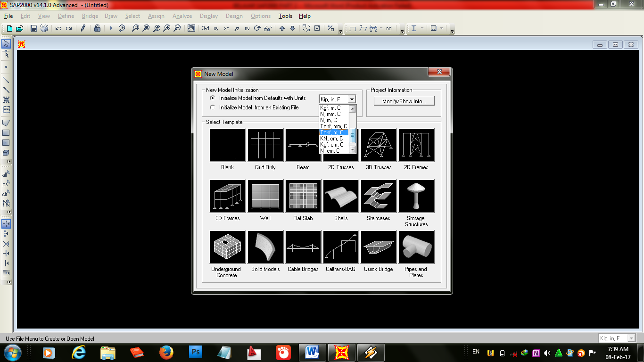Click the I-section frame display icon
Viewport: 644px width, 362px height.
coord(414,28)
